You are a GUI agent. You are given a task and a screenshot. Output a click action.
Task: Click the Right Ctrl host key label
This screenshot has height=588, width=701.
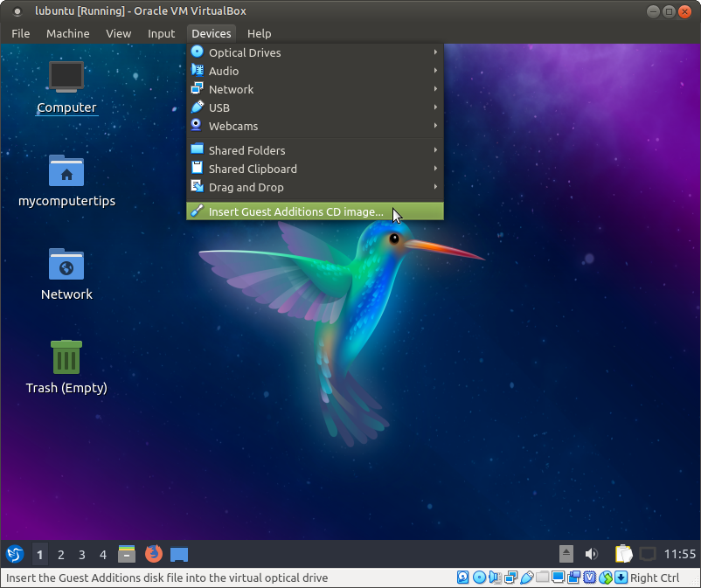(x=655, y=578)
